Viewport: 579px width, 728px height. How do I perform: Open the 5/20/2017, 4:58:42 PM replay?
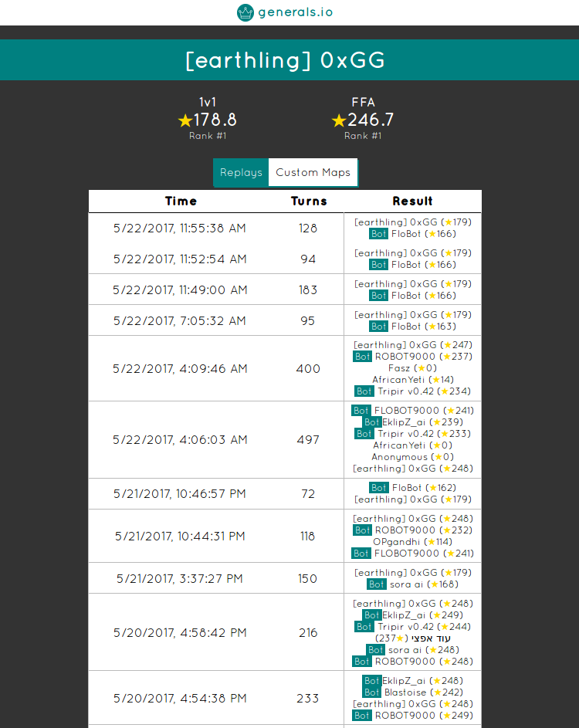(x=180, y=632)
